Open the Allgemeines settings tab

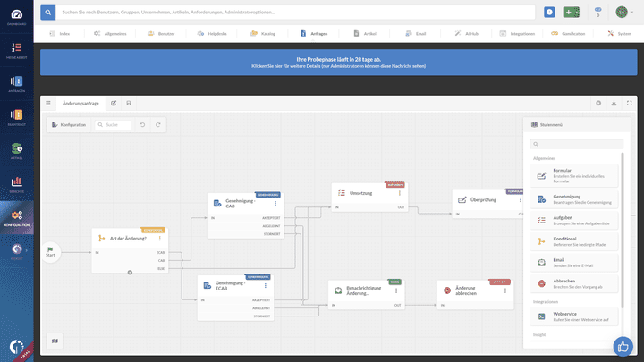(110, 34)
